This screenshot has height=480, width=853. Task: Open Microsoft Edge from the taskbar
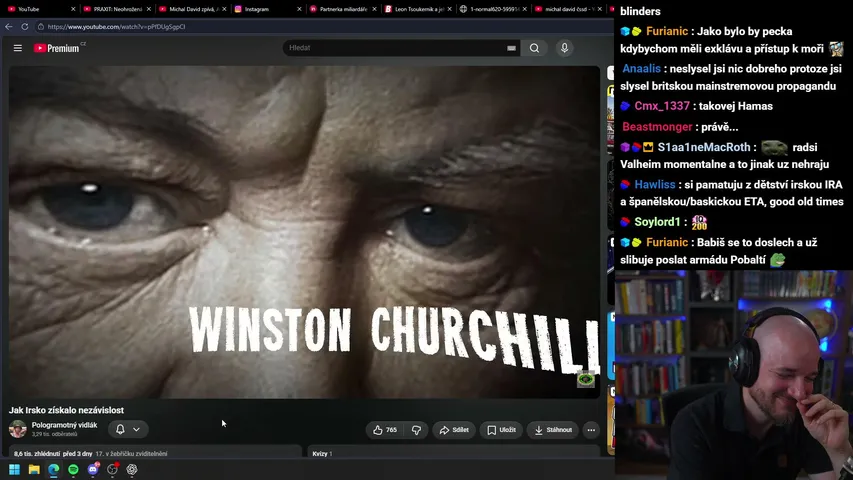point(53,469)
